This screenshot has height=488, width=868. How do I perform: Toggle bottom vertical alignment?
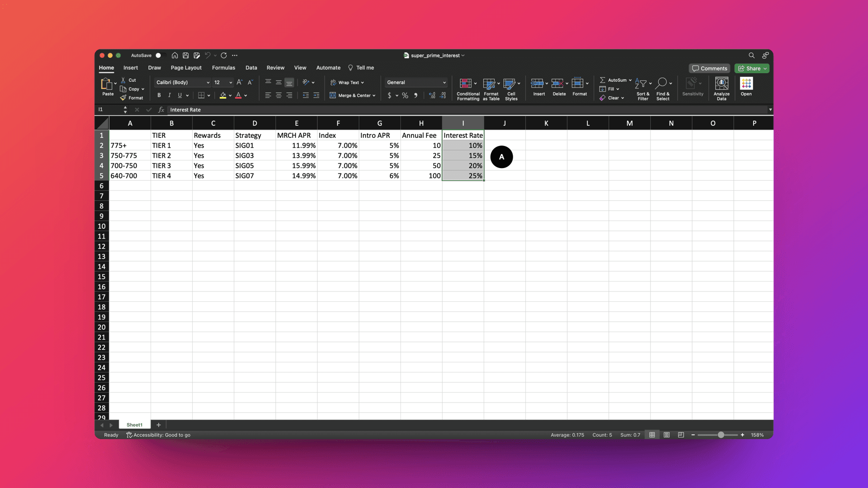[289, 83]
